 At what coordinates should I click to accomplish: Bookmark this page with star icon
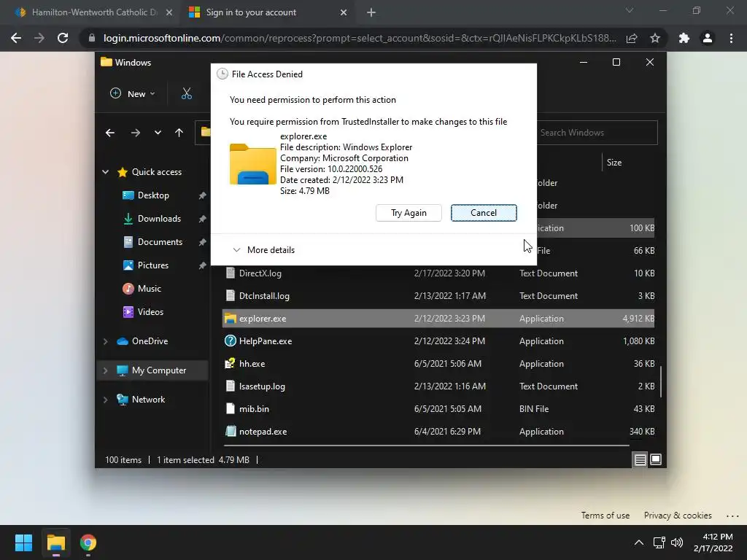tap(655, 38)
